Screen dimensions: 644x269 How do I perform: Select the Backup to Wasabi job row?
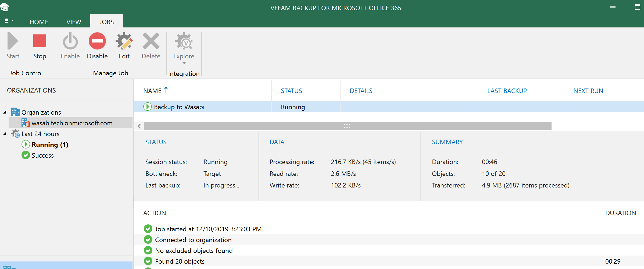click(x=389, y=107)
